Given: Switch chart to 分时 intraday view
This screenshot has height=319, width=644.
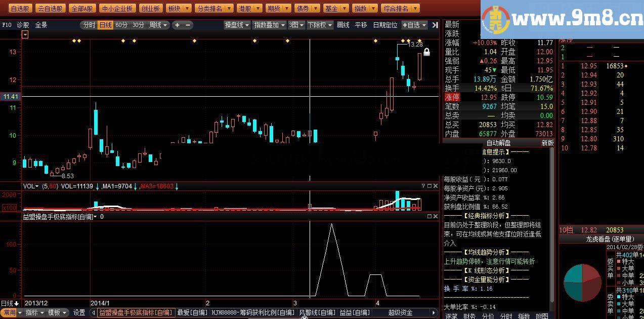Looking at the screenshot, I should point(89,25).
